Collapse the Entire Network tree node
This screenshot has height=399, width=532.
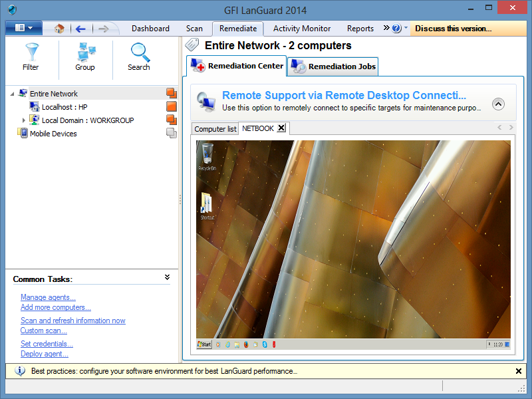pyautogui.click(x=12, y=94)
